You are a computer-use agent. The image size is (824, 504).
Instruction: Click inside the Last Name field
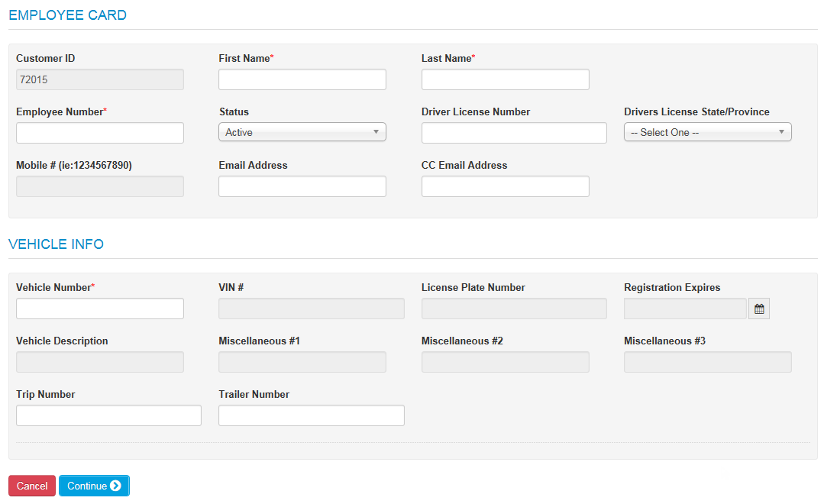pos(505,79)
